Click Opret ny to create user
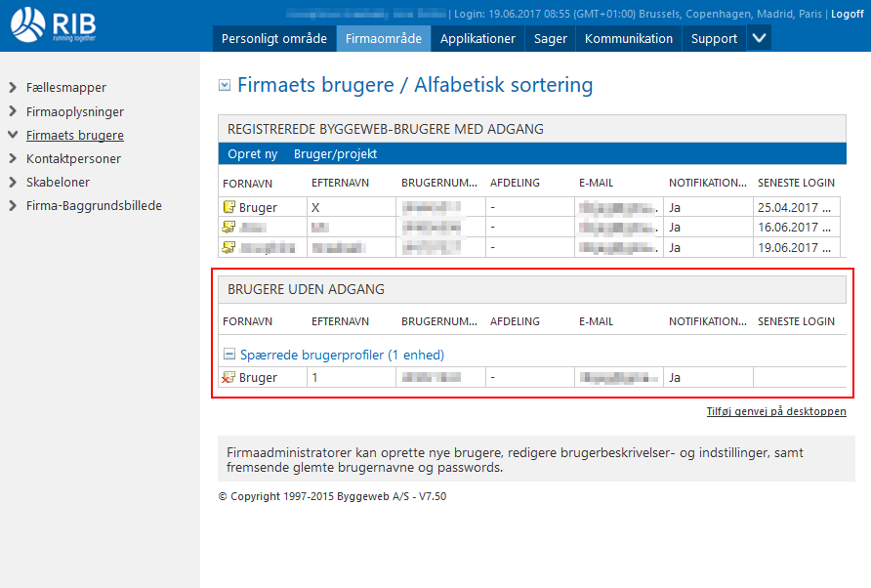Screen dimensions: 871x588 [x=252, y=154]
